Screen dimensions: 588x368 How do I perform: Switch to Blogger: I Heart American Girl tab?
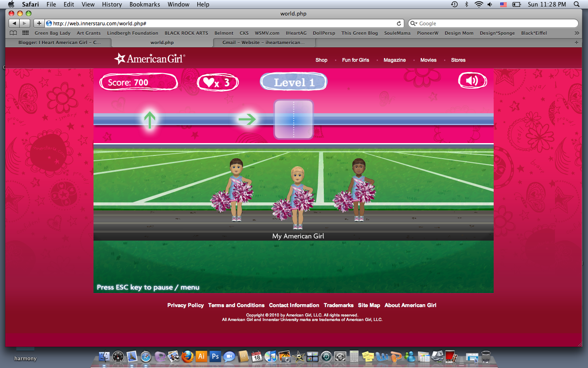(x=59, y=43)
